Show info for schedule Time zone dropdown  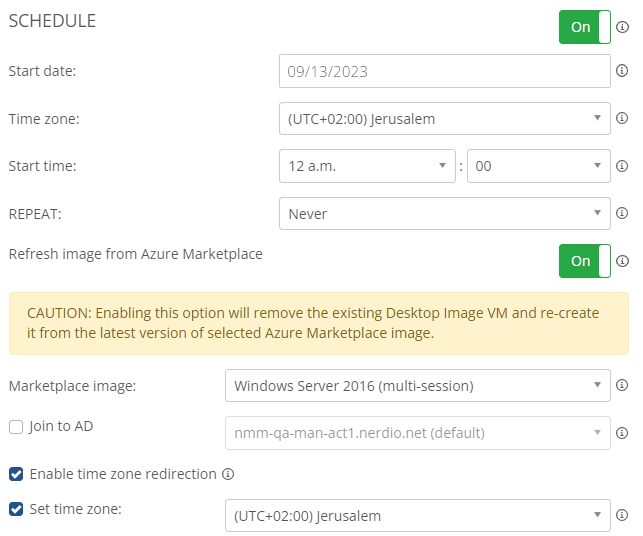(622, 118)
